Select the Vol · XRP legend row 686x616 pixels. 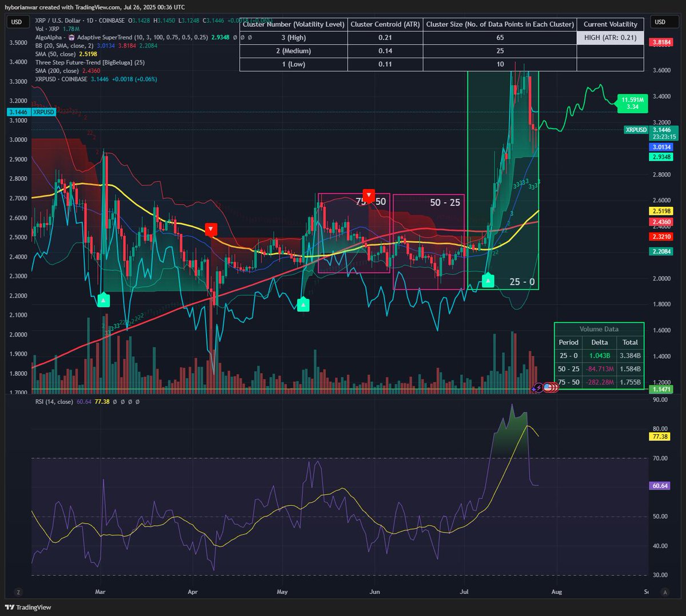tap(57, 29)
